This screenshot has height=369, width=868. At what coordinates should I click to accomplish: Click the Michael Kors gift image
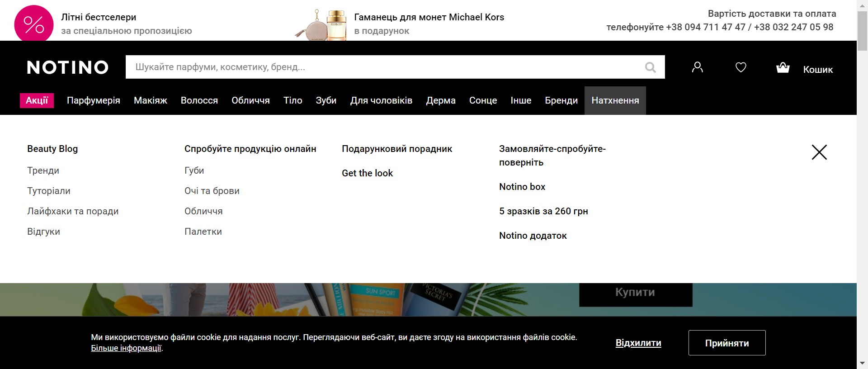[322, 25]
